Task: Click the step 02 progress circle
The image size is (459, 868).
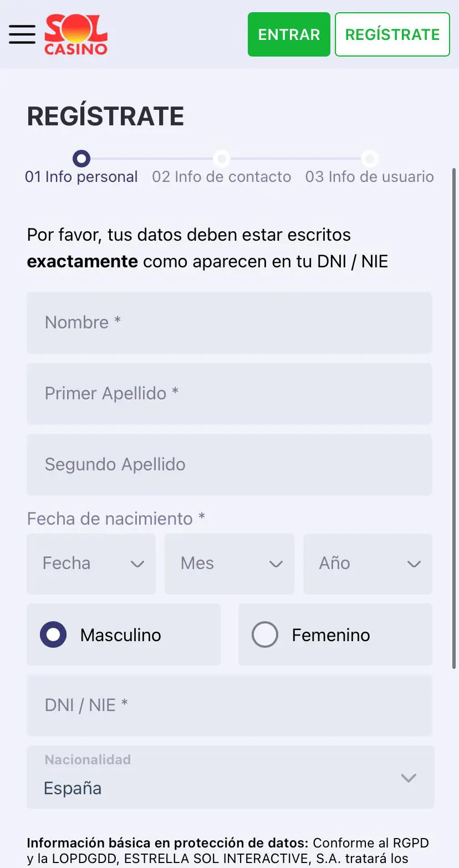Action: tap(222, 159)
